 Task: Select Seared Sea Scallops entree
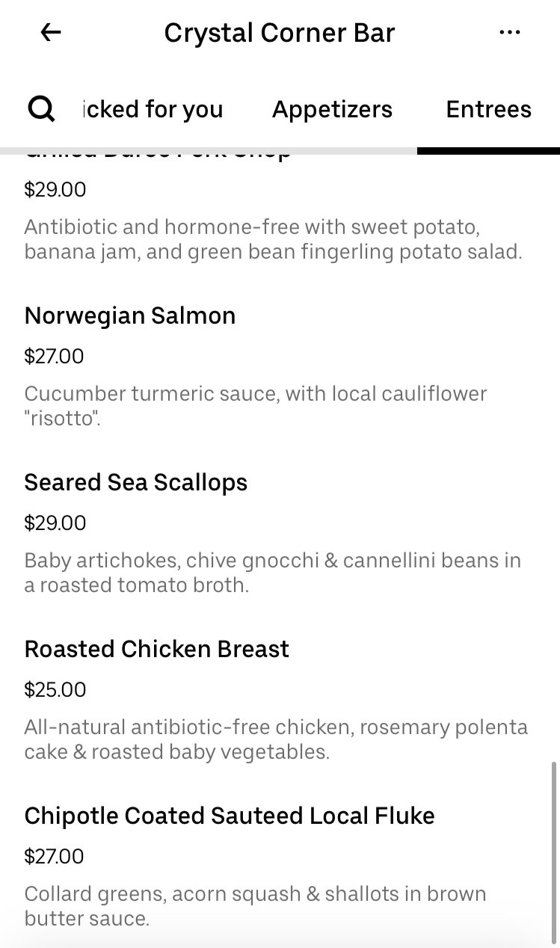tap(136, 482)
